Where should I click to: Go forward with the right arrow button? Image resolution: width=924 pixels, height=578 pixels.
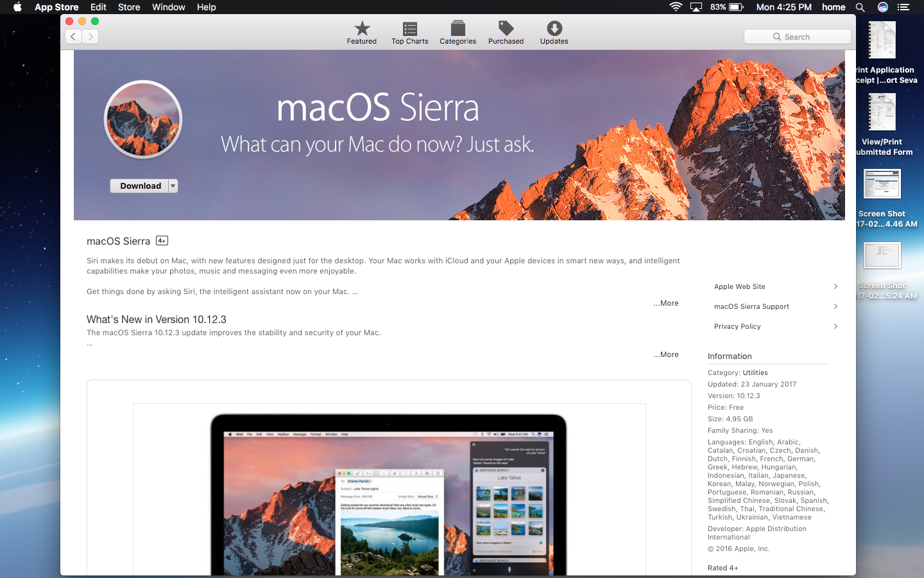[90, 37]
